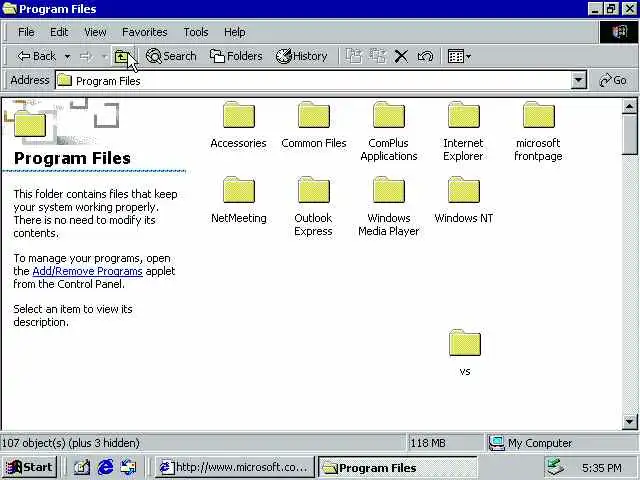Click the system tray network icon
The width and height of the screenshot is (640, 480).
[x=556, y=467]
